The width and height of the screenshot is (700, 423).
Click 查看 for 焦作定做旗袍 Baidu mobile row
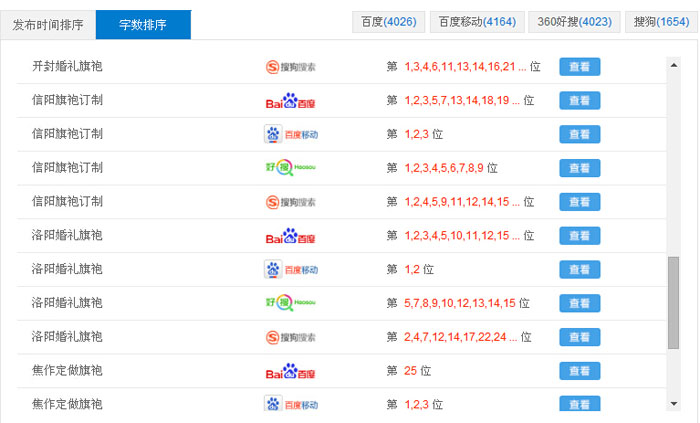click(x=579, y=404)
